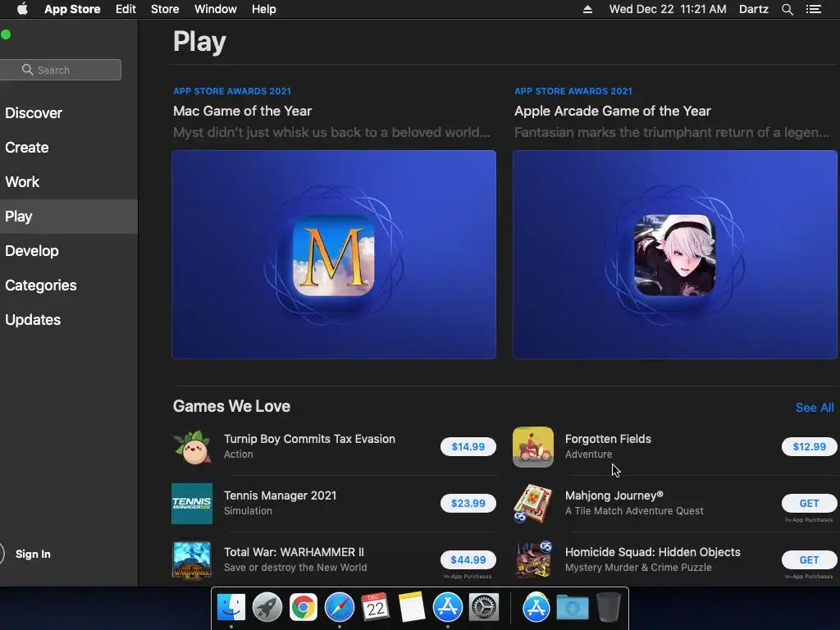Open the Store menu
Viewport: 840px width, 630px height.
tap(165, 9)
